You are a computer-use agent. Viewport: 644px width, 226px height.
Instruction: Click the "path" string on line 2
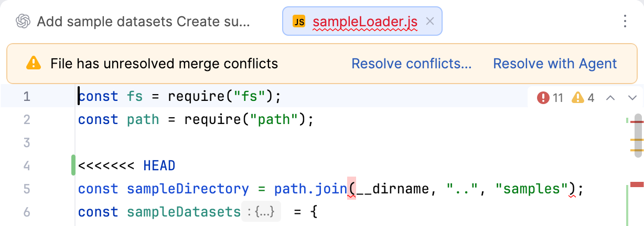[273, 120]
